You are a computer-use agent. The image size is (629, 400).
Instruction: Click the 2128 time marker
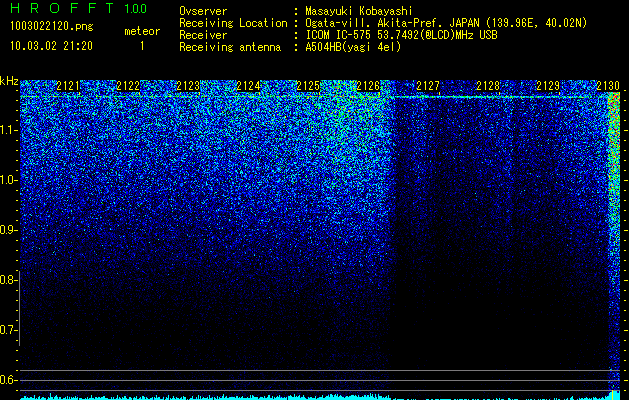[488, 86]
